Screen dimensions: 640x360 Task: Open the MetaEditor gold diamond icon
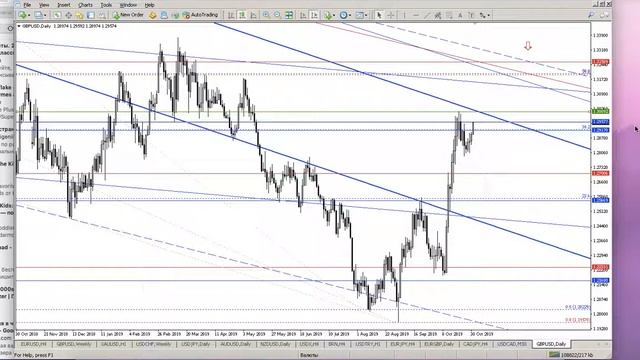(152, 15)
